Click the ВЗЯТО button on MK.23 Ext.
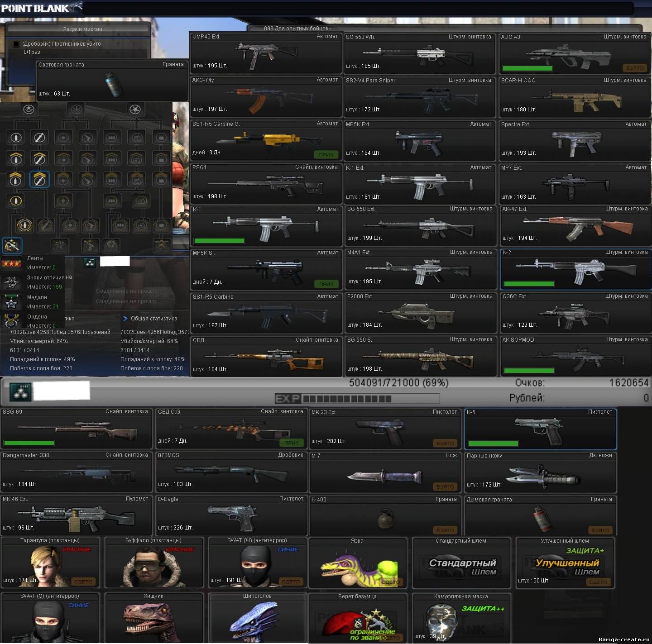 coord(445,443)
